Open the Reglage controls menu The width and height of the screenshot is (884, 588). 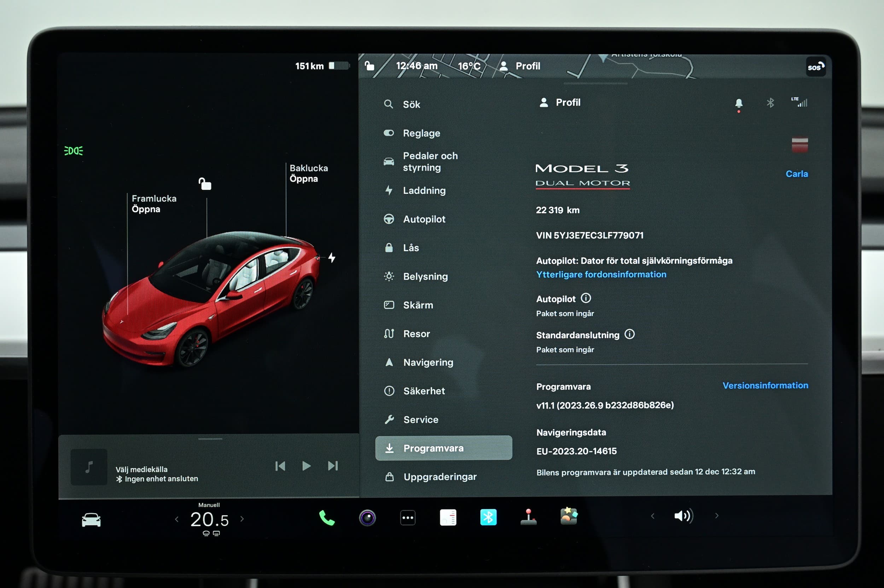click(x=412, y=133)
